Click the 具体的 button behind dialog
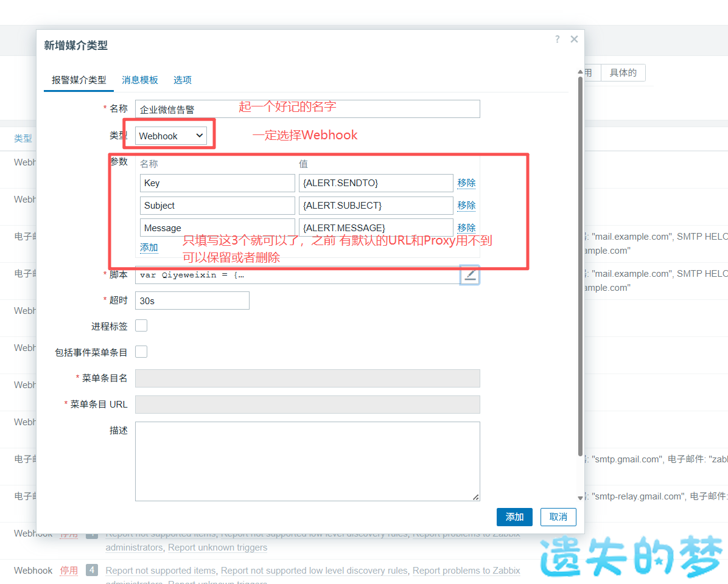 623,73
